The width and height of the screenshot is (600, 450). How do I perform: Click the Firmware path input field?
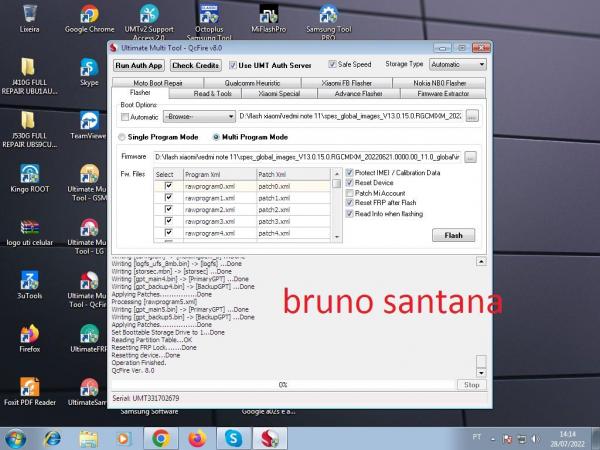click(307, 157)
